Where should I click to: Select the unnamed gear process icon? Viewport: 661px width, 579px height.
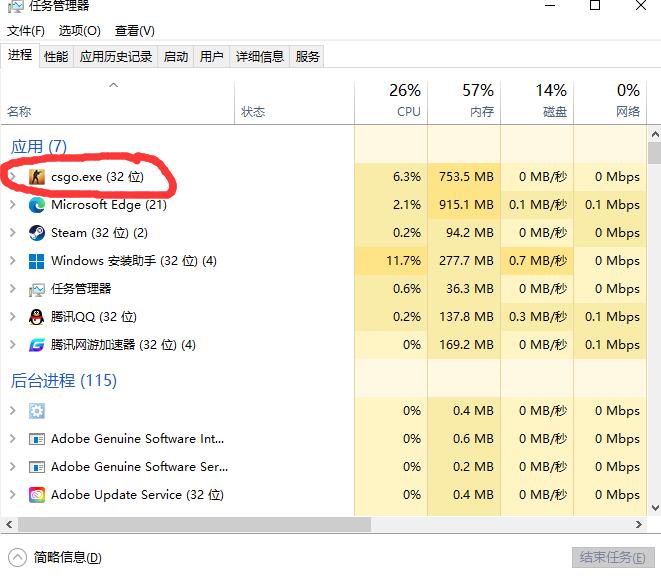click(37, 411)
